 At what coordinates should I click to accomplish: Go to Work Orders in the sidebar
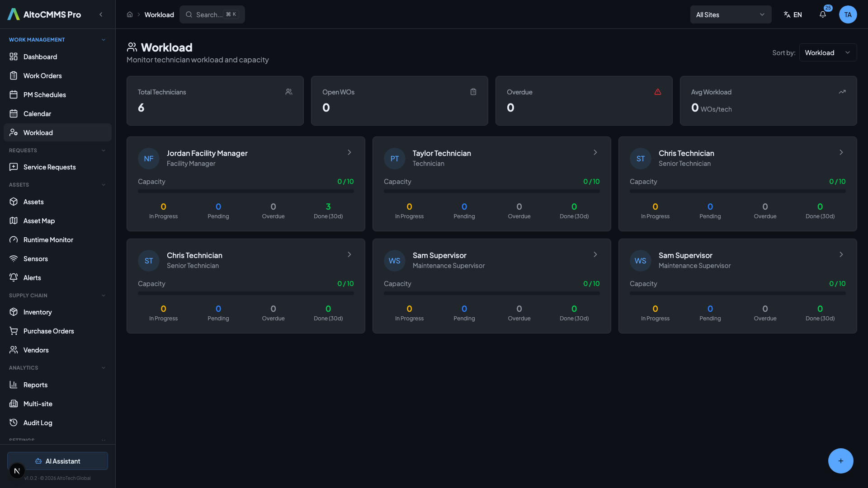pyautogui.click(x=42, y=76)
